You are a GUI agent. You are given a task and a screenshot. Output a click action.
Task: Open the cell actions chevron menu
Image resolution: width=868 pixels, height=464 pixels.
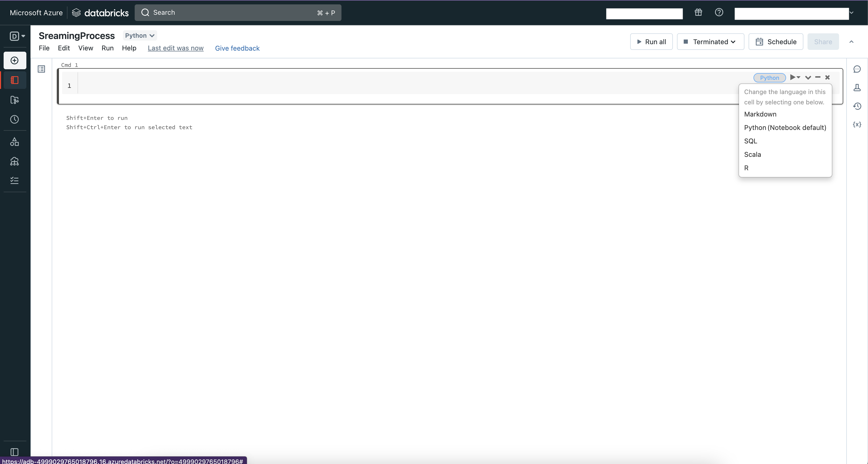point(808,78)
